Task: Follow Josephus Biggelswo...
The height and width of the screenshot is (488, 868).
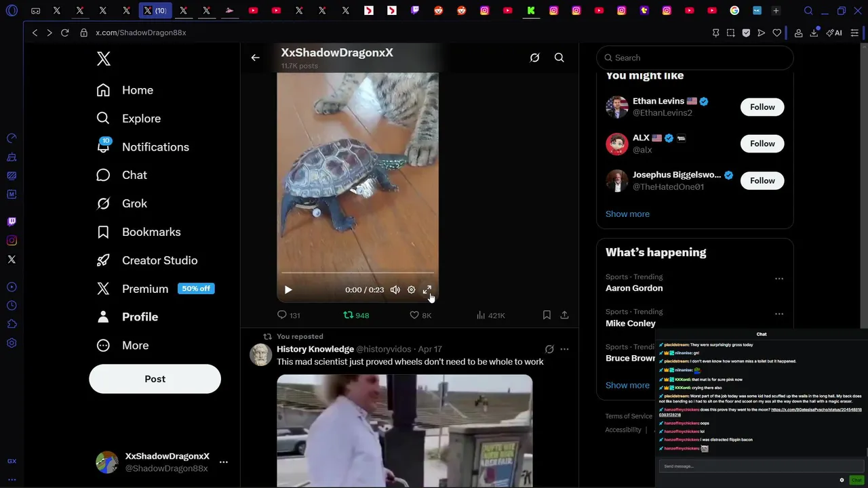Action: point(762,181)
